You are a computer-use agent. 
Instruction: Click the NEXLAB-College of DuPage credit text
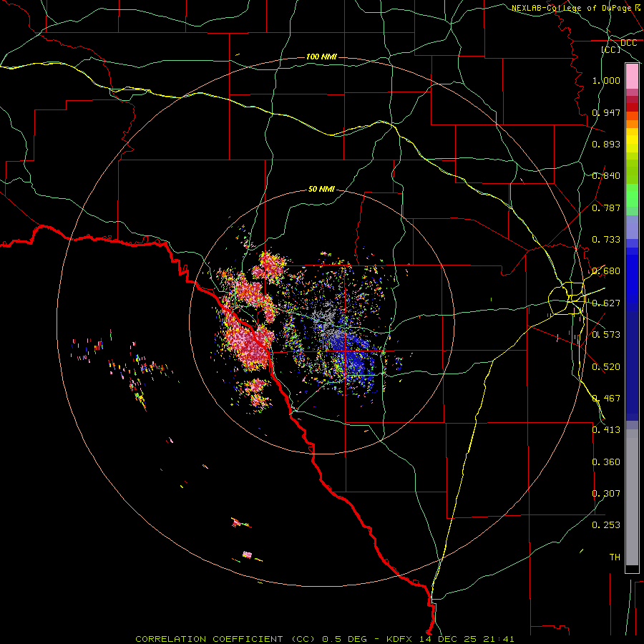571,7
